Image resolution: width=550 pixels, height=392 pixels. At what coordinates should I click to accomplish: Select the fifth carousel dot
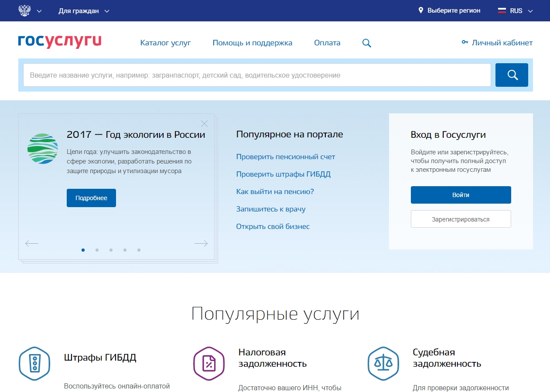139,250
